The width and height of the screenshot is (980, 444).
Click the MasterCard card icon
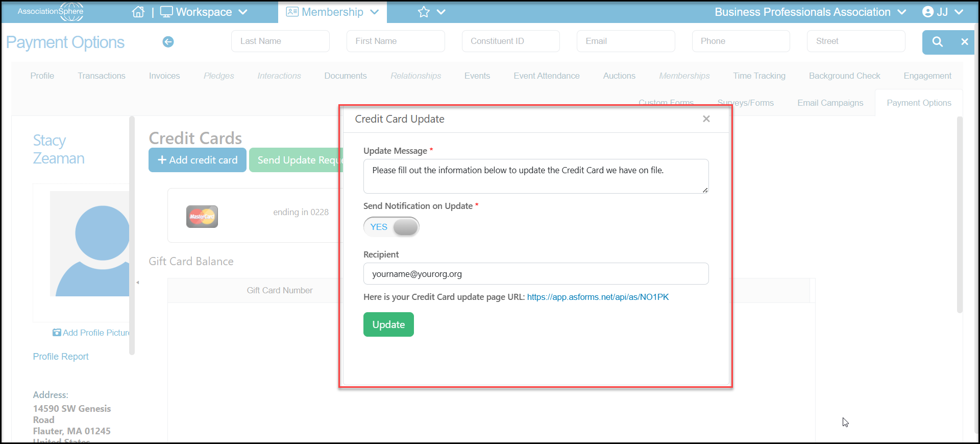pyautogui.click(x=202, y=217)
